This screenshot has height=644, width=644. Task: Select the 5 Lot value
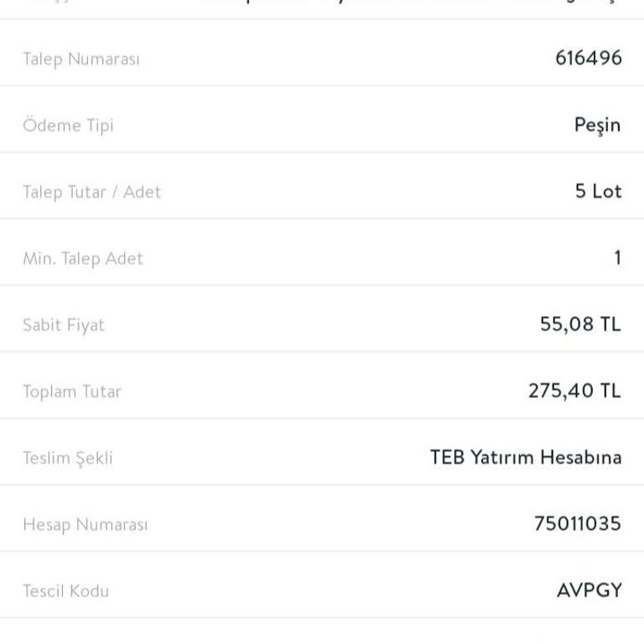[598, 191]
